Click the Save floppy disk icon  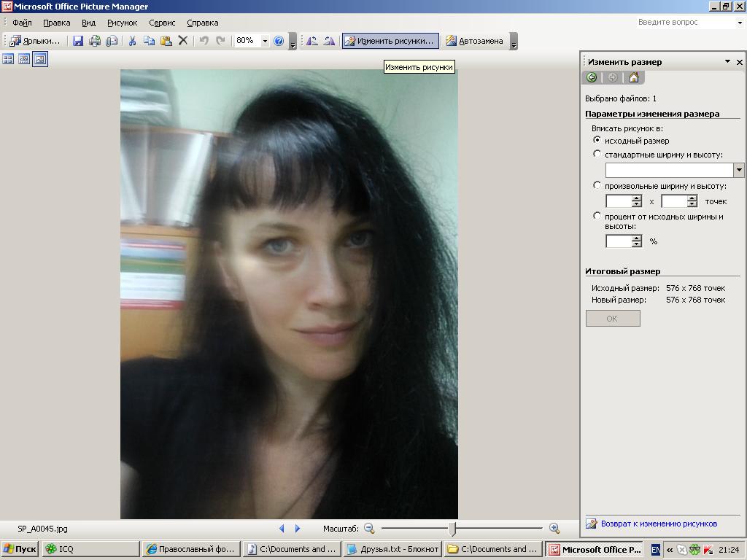pos(78,41)
